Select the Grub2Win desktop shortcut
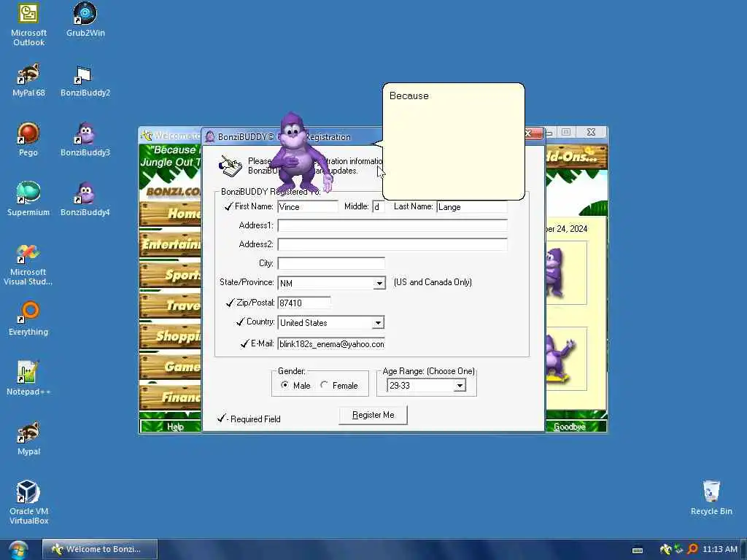The image size is (747, 560). pos(85,20)
